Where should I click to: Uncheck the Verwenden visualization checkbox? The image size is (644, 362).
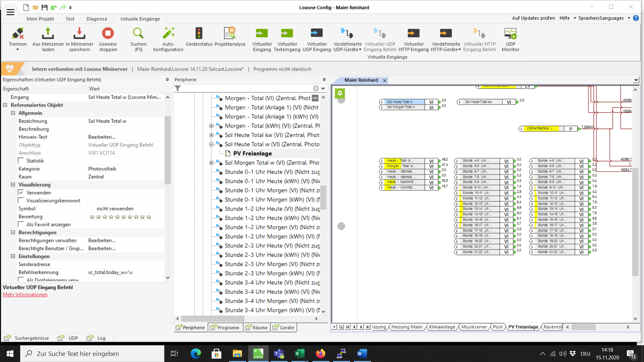pyautogui.click(x=21, y=193)
